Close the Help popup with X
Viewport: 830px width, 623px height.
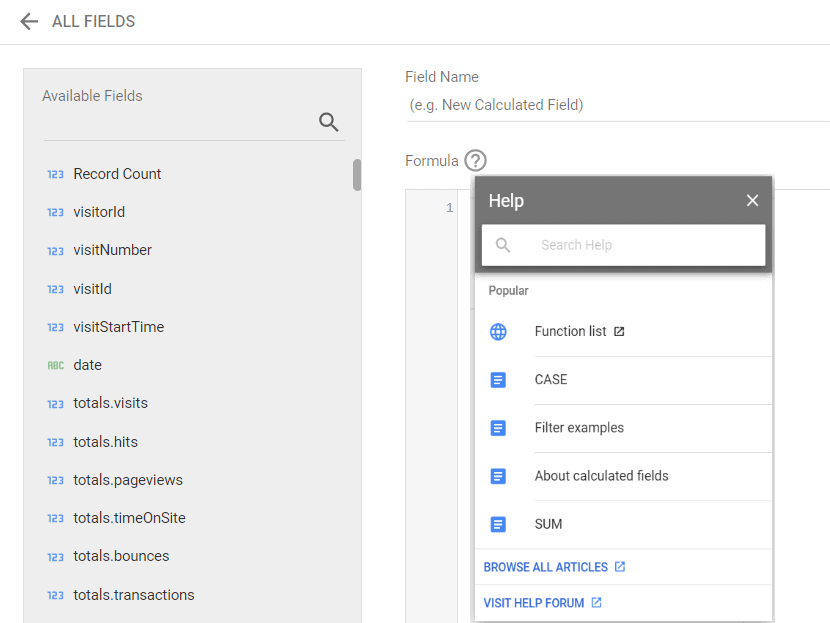[x=753, y=201]
